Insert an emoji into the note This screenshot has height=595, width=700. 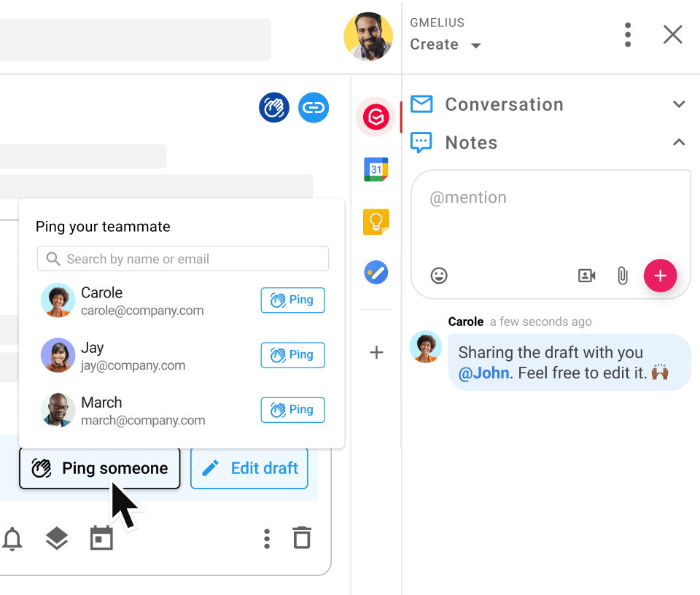(439, 276)
